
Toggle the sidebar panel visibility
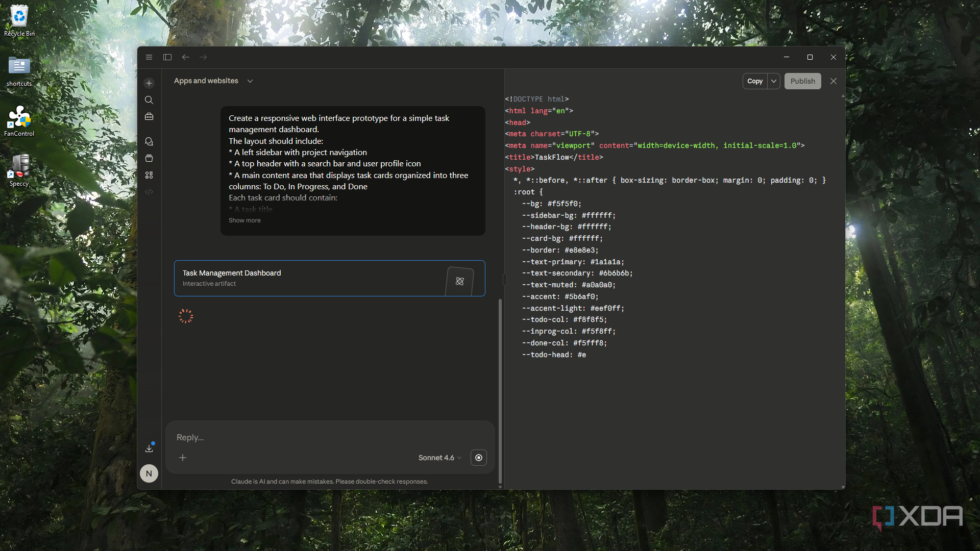pos(167,57)
